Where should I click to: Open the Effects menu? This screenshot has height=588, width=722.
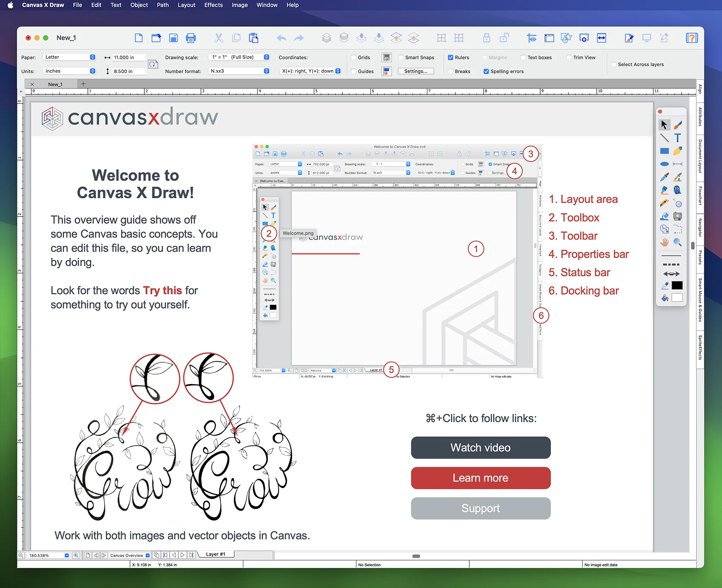click(213, 5)
